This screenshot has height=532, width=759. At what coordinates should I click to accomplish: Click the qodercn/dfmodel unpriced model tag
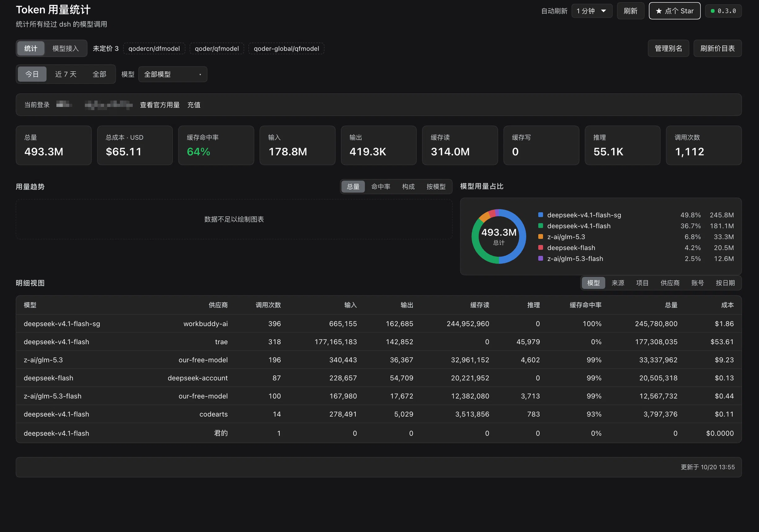(154, 49)
